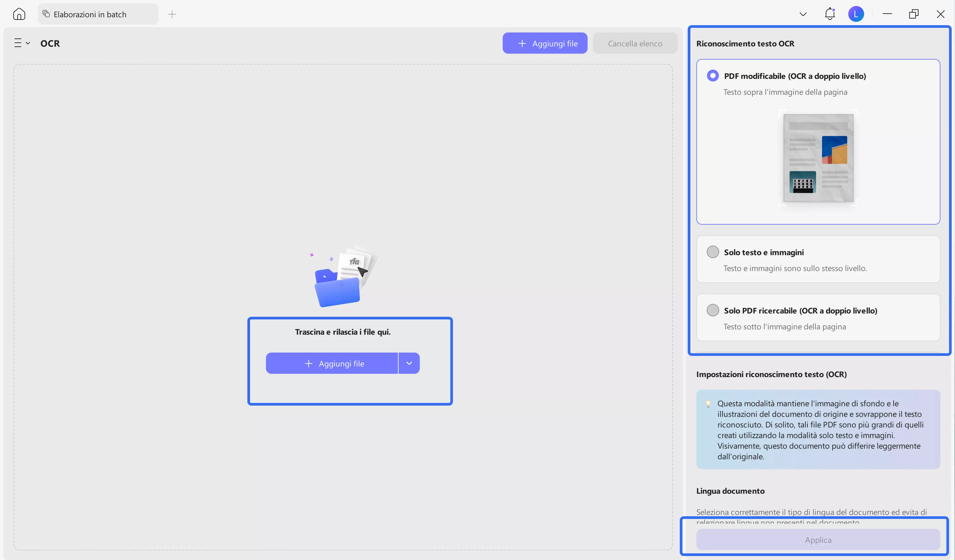Viewport: 955px width, 560px height.
Task: Open the title bar chevron dropdown
Action: (803, 14)
